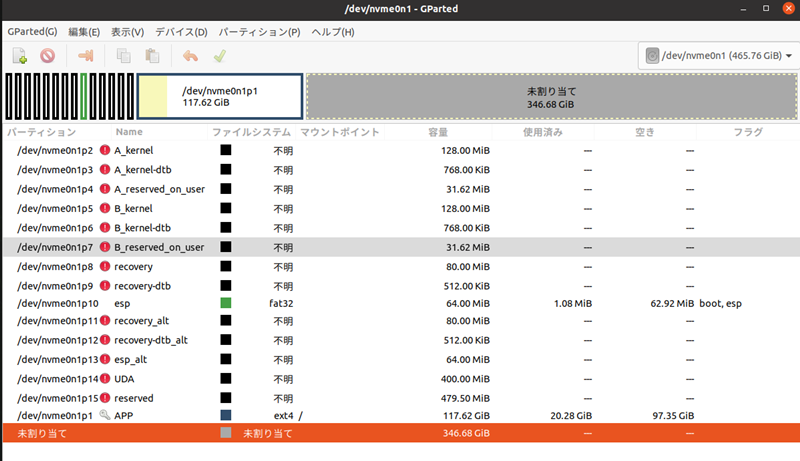
Task: Click warning icon beside esp_alt
Action: pyautogui.click(x=105, y=359)
